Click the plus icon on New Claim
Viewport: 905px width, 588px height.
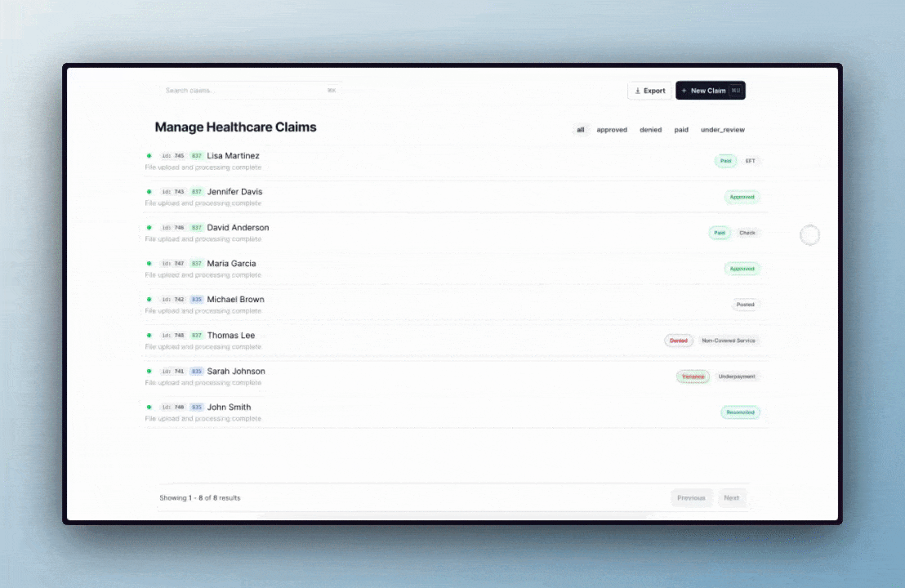pyautogui.click(x=684, y=91)
